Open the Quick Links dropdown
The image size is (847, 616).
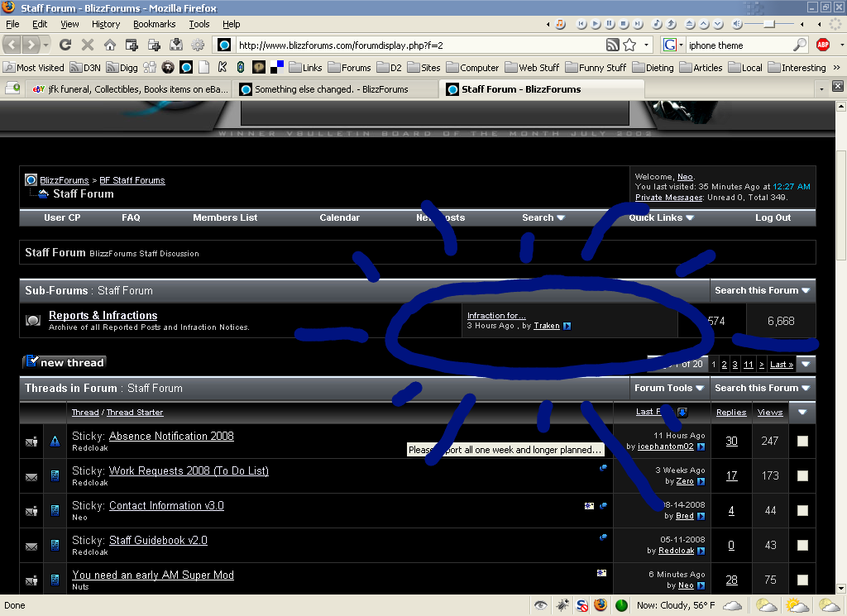[x=661, y=217]
